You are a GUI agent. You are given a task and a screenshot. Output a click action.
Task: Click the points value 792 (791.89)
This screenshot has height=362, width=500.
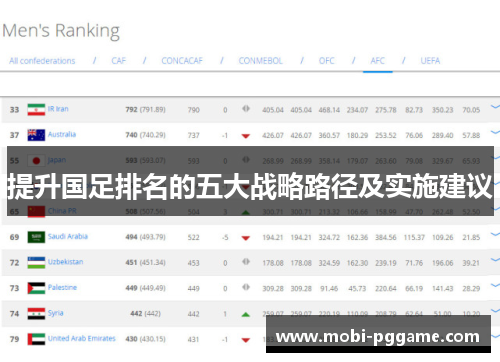145,110
